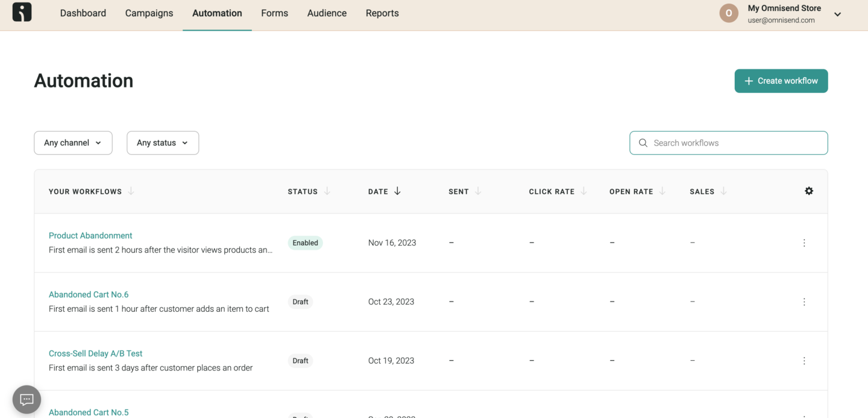The image size is (868, 418).
Task: Click the Automation page heading
Action: pos(84,81)
